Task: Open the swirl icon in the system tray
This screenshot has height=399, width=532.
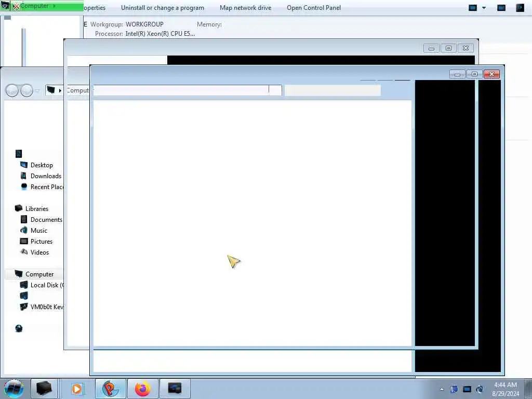Action: 480,389
